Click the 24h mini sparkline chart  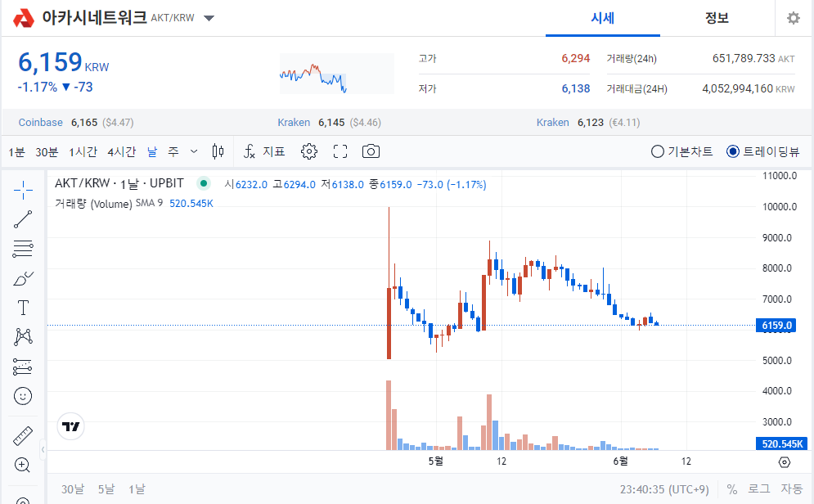click(x=337, y=74)
